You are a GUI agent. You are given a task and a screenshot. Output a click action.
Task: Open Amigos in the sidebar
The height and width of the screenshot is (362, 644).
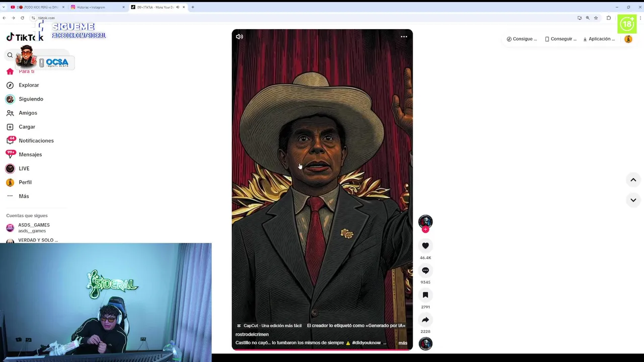tap(28, 113)
